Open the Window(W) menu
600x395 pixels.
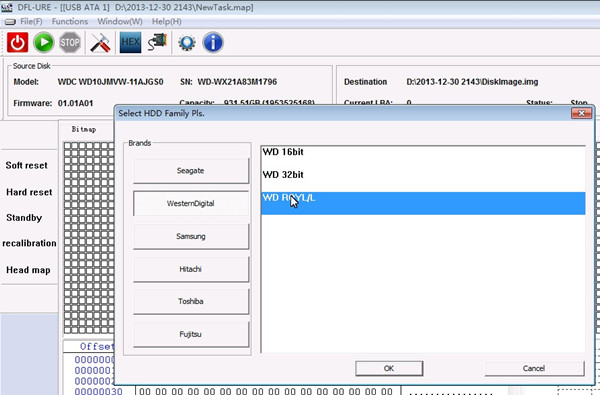click(120, 21)
